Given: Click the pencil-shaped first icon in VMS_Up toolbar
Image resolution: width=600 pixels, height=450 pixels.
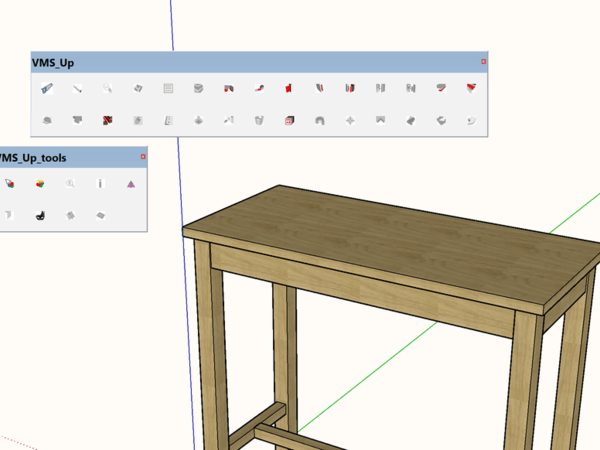Looking at the screenshot, I should (x=46, y=89).
